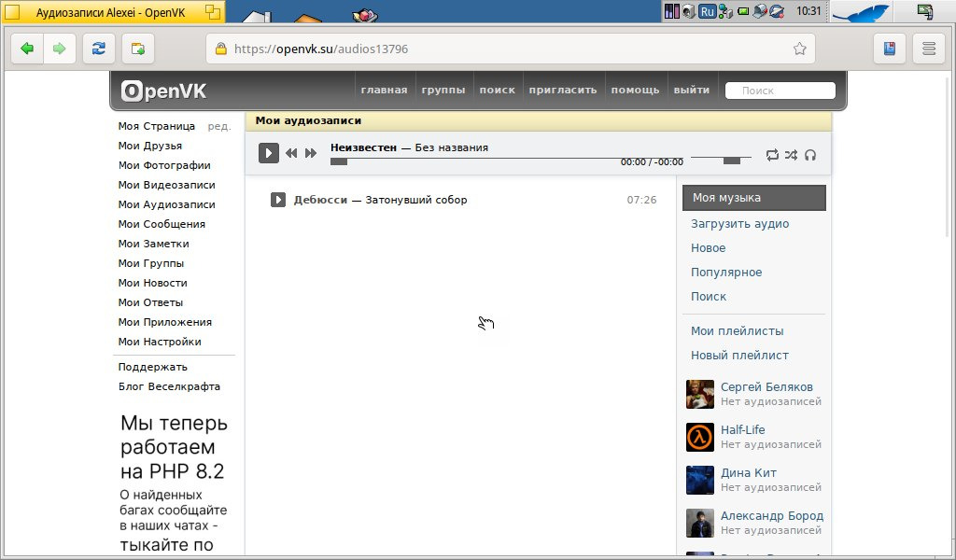
Task: Click the padlock icon in the address bar
Action: click(220, 49)
